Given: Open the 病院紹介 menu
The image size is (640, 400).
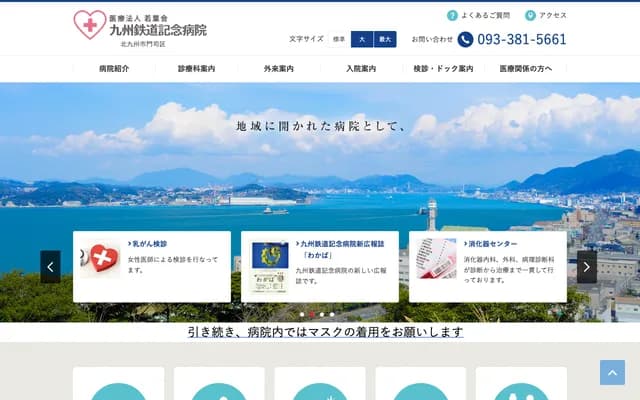Looking at the screenshot, I should 114,69.
